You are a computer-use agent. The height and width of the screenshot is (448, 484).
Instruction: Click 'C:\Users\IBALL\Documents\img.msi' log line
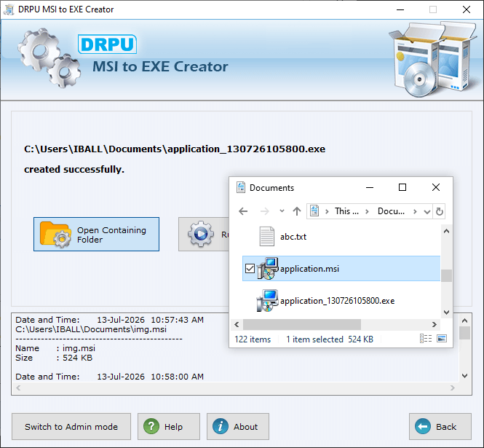(x=91, y=329)
